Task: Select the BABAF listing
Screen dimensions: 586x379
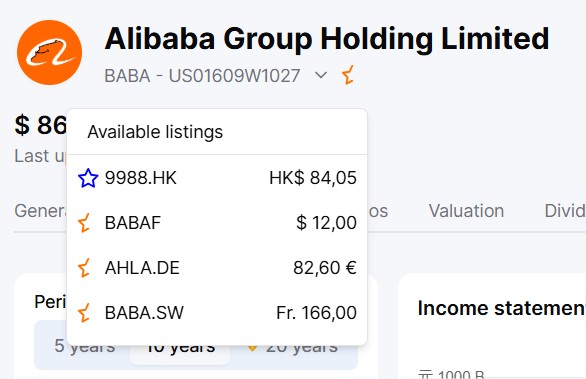Action: tap(217, 223)
